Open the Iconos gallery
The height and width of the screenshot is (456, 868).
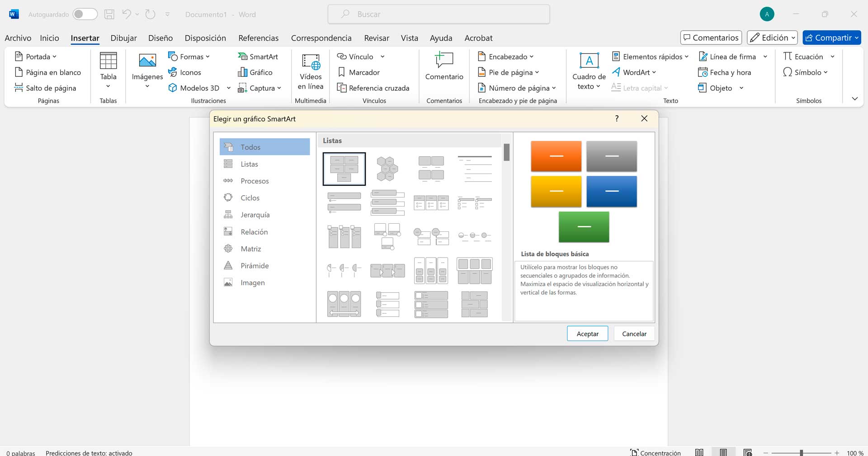pos(184,72)
